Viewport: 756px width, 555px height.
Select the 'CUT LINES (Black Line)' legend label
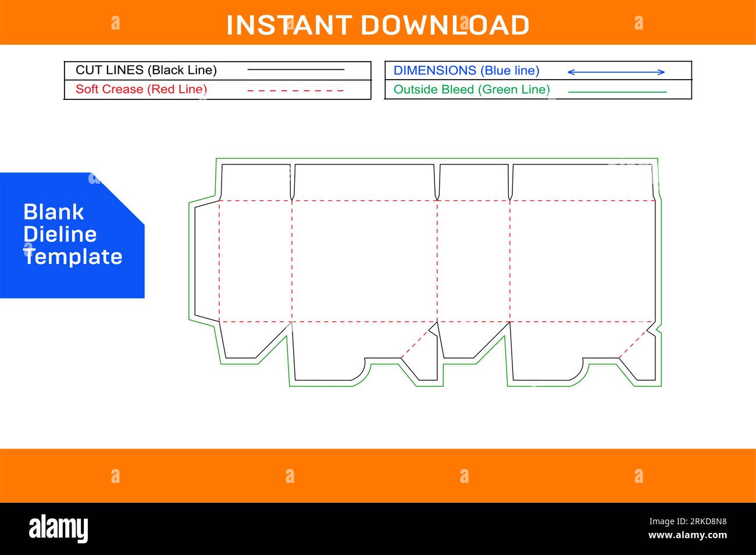click(x=146, y=70)
